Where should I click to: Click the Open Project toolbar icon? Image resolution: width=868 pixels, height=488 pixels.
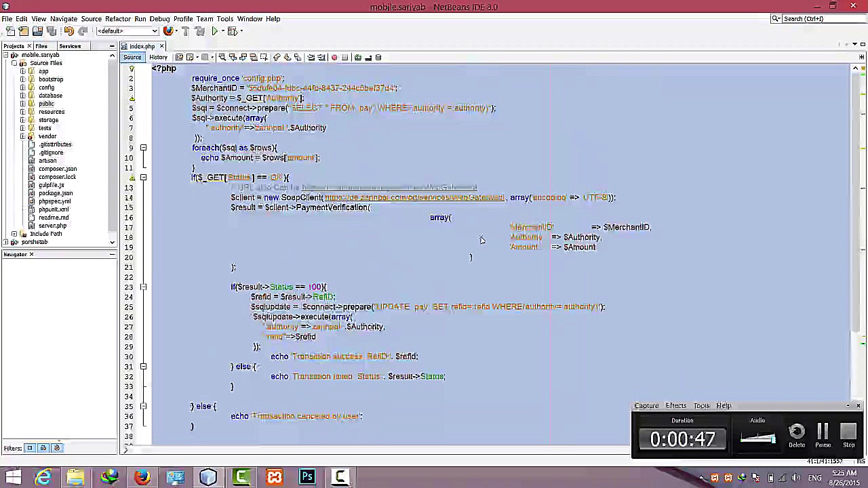37,31
